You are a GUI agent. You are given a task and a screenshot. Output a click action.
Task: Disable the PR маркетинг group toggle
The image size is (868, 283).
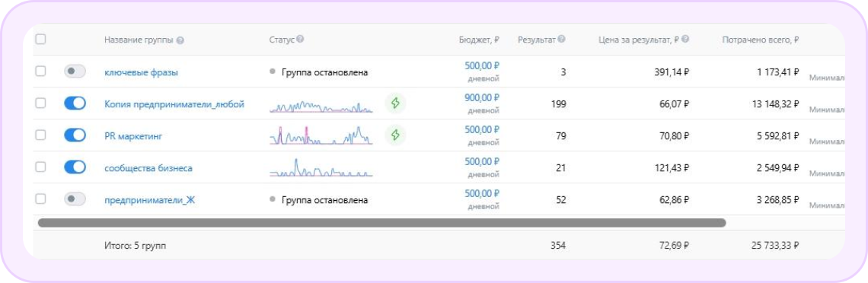click(75, 135)
